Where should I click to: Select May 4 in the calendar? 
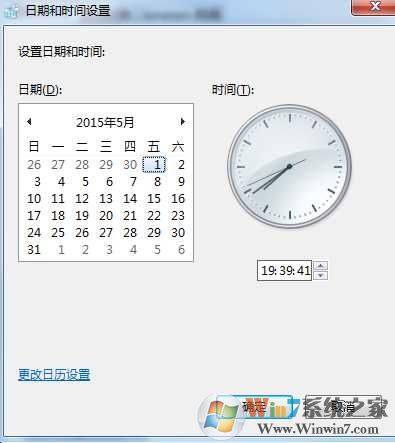pos(60,182)
